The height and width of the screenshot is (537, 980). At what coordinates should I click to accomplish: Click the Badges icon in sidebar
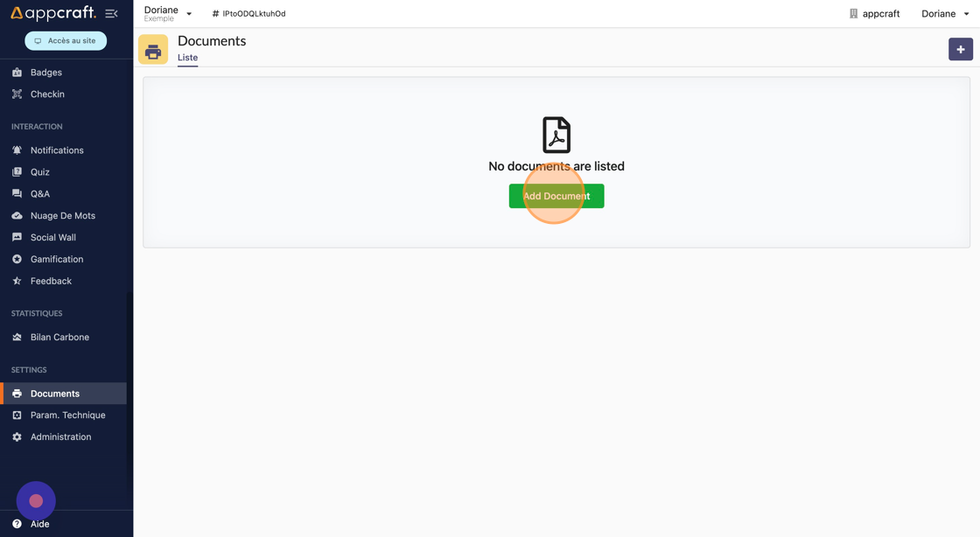pos(17,73)
